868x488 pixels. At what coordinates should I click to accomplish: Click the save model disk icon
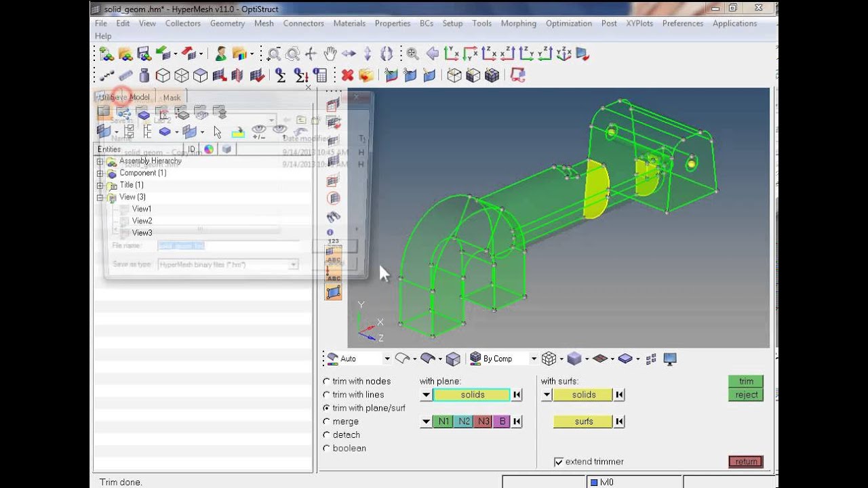tap(144, 54)
